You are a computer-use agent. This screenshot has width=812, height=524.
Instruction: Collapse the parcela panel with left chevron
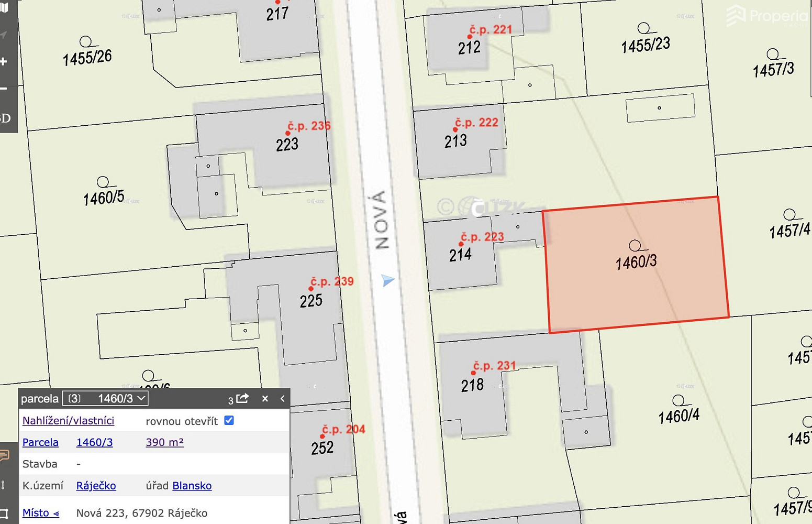click(x=282, y=399)
